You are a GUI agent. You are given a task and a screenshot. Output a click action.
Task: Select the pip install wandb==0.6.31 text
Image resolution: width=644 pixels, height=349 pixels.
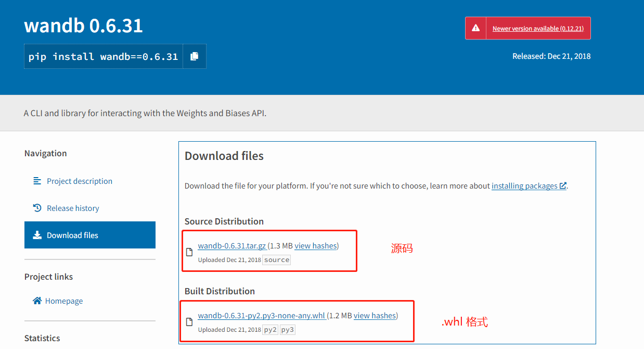pos(103,56)
